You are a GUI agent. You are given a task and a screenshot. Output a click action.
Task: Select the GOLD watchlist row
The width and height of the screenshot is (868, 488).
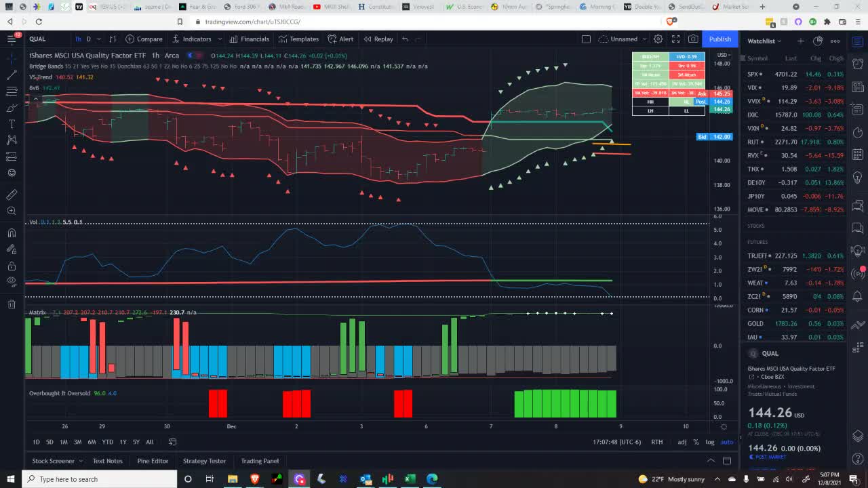[795, 323]
